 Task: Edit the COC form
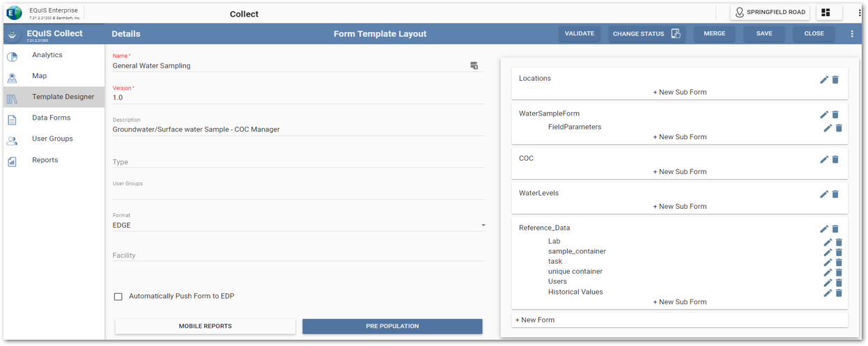click(824, 159)
